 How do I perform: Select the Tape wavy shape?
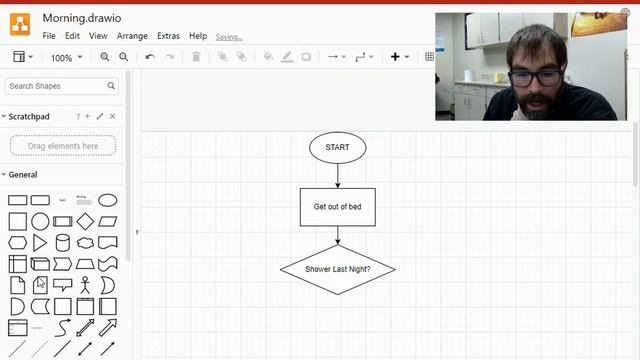coord(108,264)
